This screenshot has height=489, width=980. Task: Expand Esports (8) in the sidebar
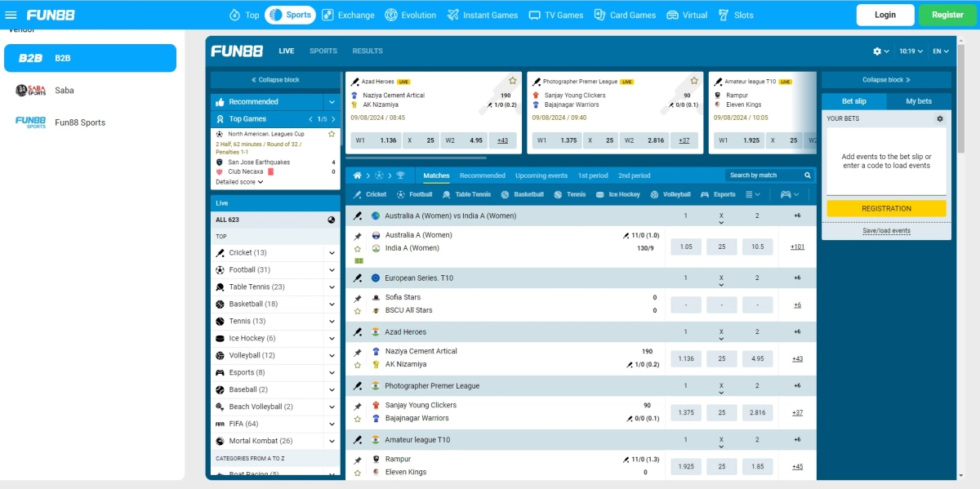332,373
